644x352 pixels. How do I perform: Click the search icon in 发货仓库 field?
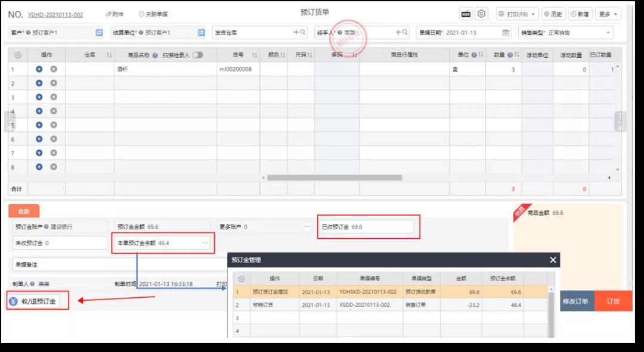[303, 32]
